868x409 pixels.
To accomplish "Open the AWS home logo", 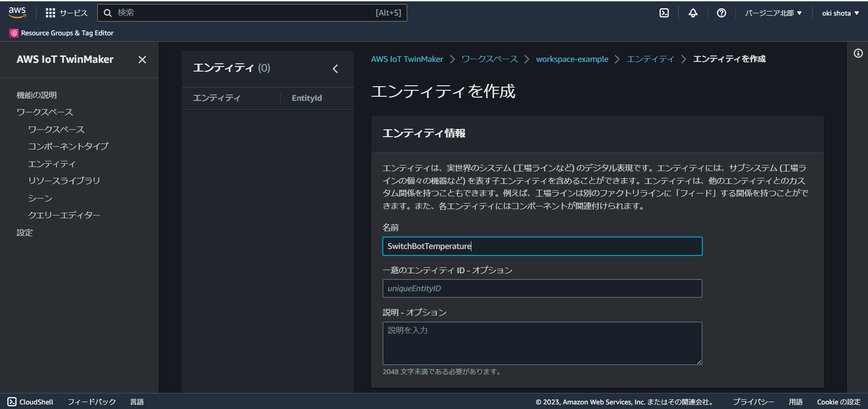I will tap(17, 12).
